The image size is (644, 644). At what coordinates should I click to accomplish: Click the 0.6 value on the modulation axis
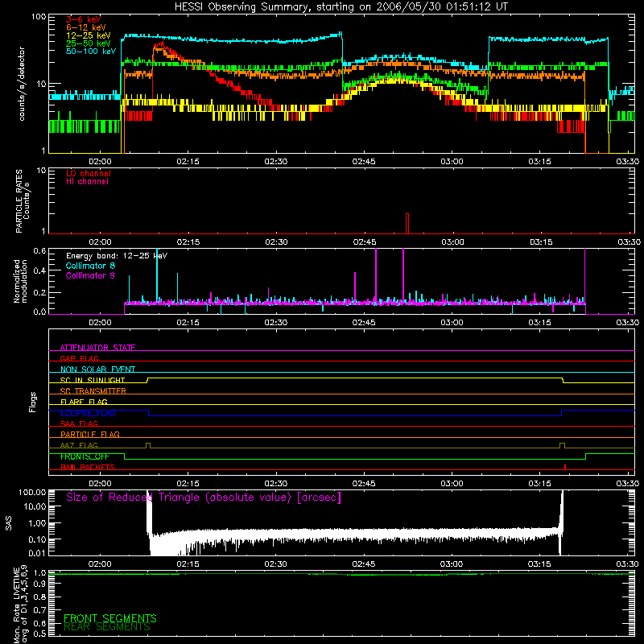[39, 251]
